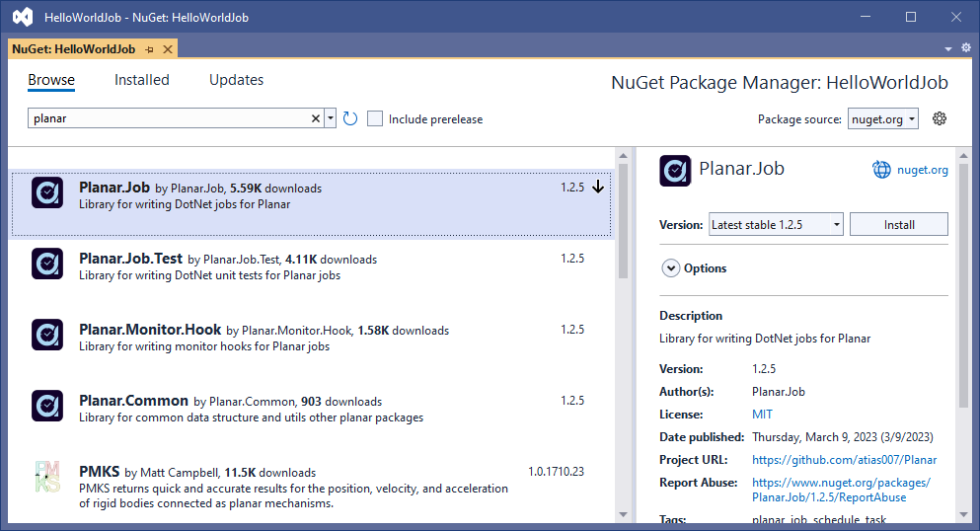Click the package list scrollbar thumb

tap(623, 220)
